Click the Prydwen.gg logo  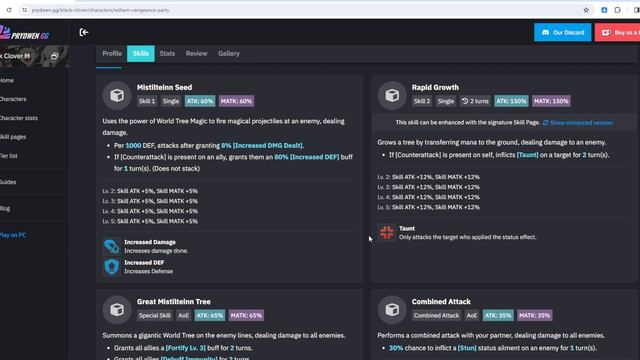click(x=24, y=33)
